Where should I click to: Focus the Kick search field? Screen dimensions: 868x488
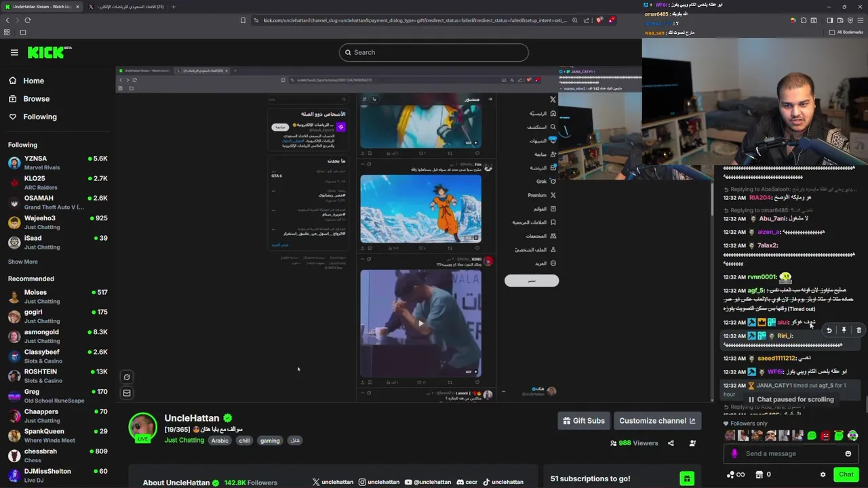[x=434, y=52]
